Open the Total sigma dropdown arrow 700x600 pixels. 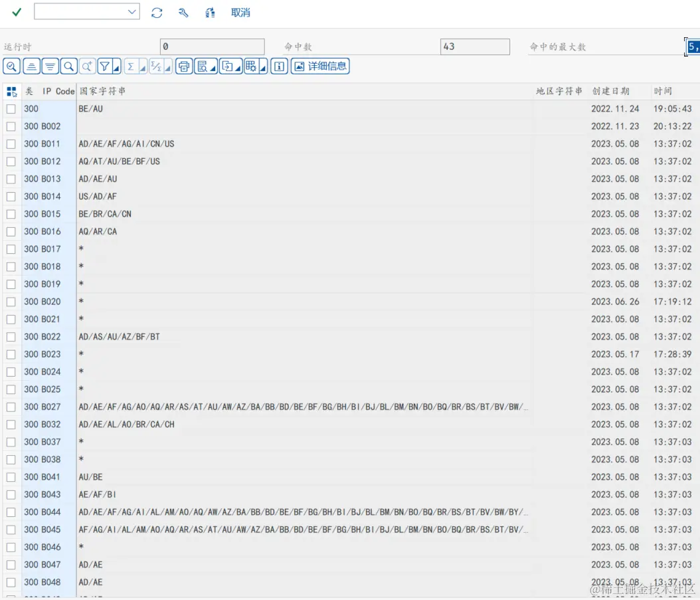click(143, 68)
